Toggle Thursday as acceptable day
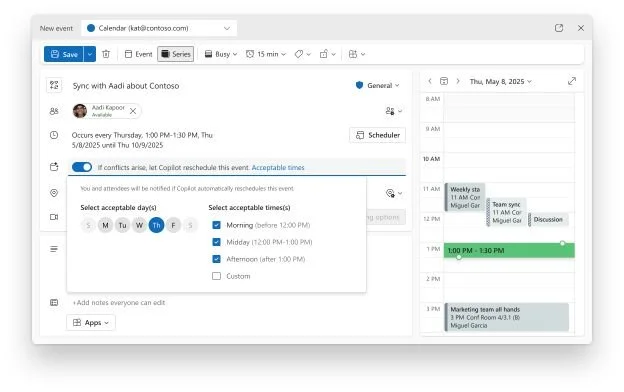The width and height of the screenshot is (624, 392). 156,225
